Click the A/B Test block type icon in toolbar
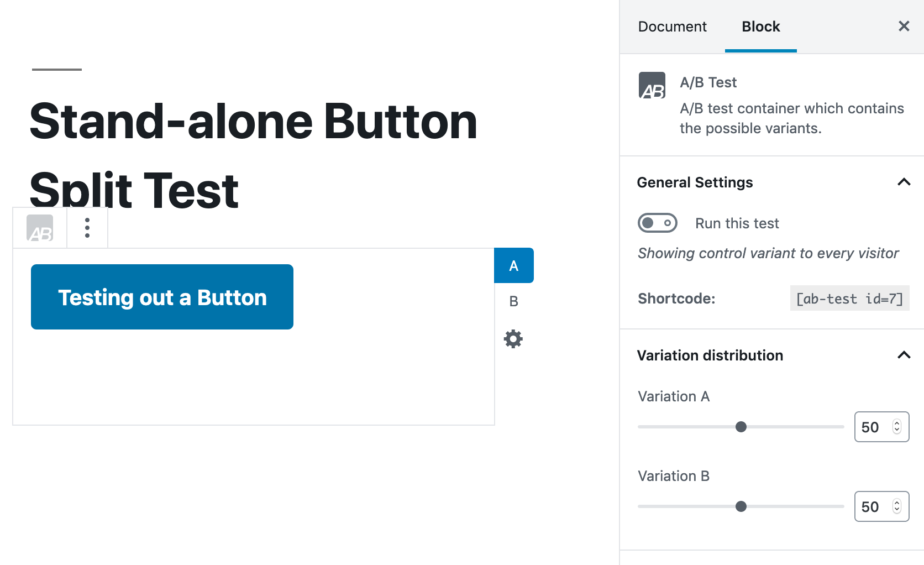 click(x=40, y=228)
